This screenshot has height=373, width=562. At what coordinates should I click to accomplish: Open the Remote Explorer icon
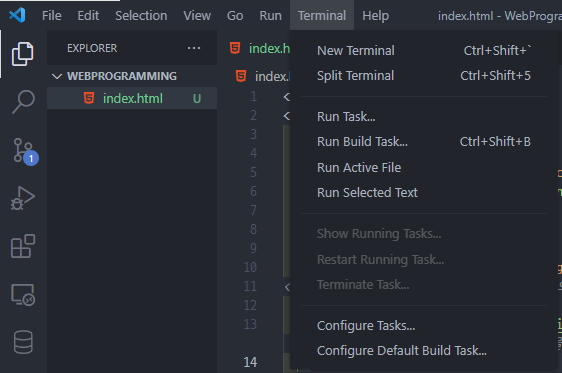tap(23, 295)
